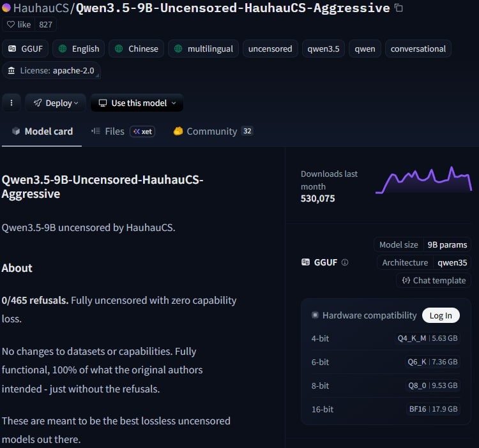Click the Files list icon
This screenshot has height=448, width=479.
click(x=96, y=131)
